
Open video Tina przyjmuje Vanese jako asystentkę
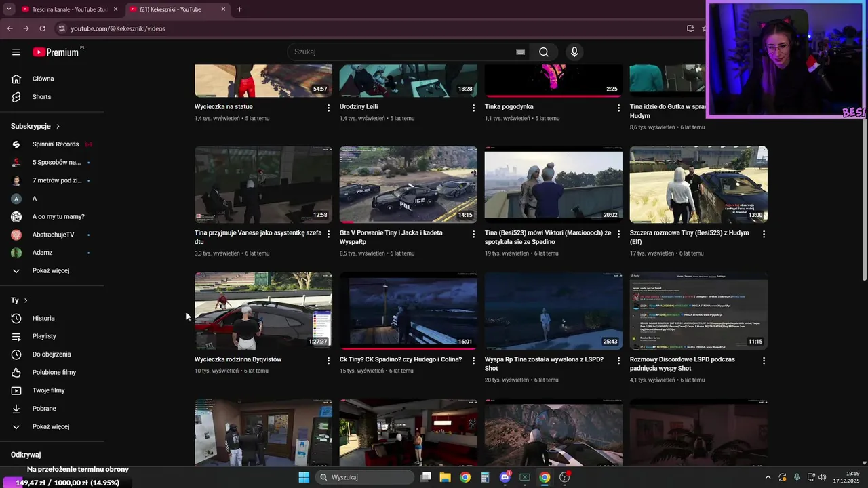258,237
